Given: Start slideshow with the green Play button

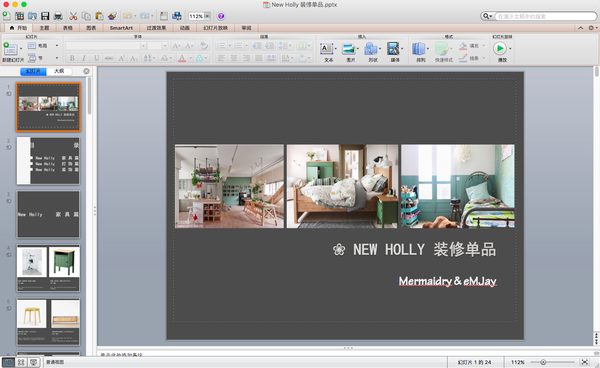Looking at the screenshot, I should [x=499, y=49].
